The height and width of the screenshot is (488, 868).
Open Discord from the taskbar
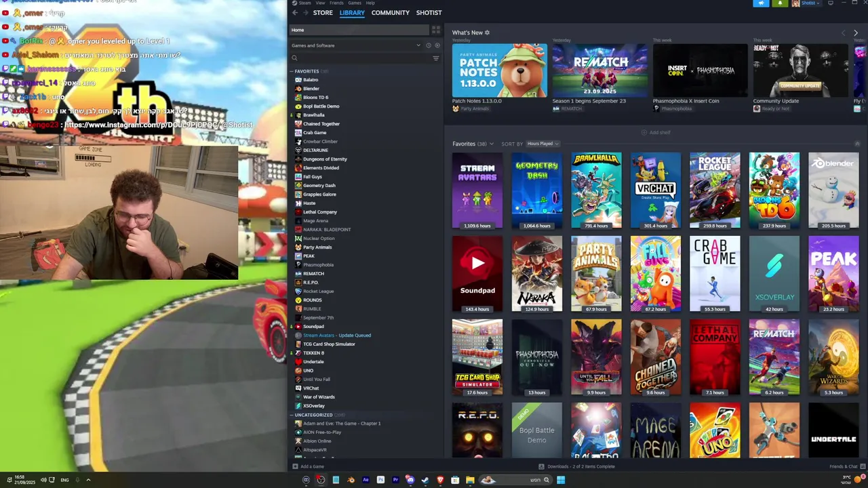pos(410,480)
